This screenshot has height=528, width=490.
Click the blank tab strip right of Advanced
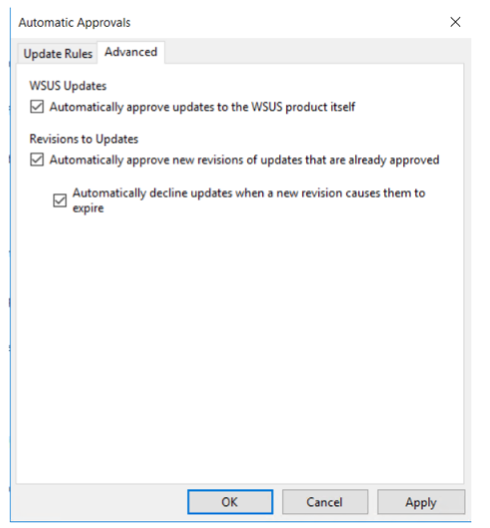(317, 51)
